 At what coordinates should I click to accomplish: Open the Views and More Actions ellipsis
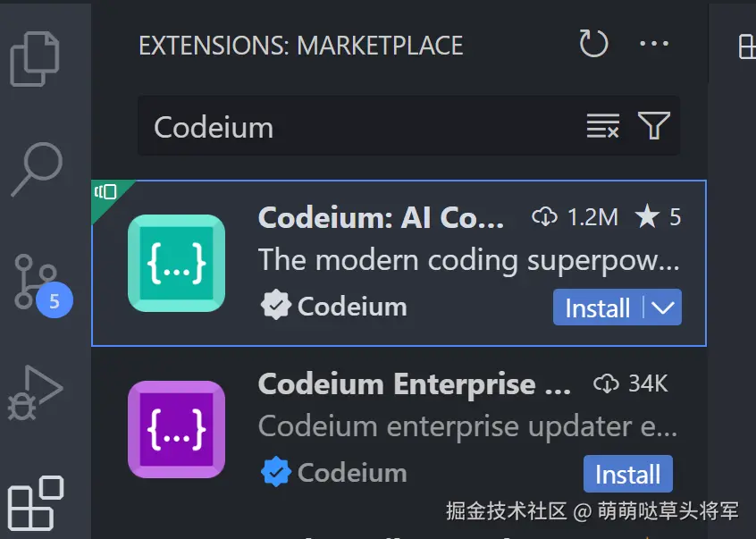(x=654, y=44)
